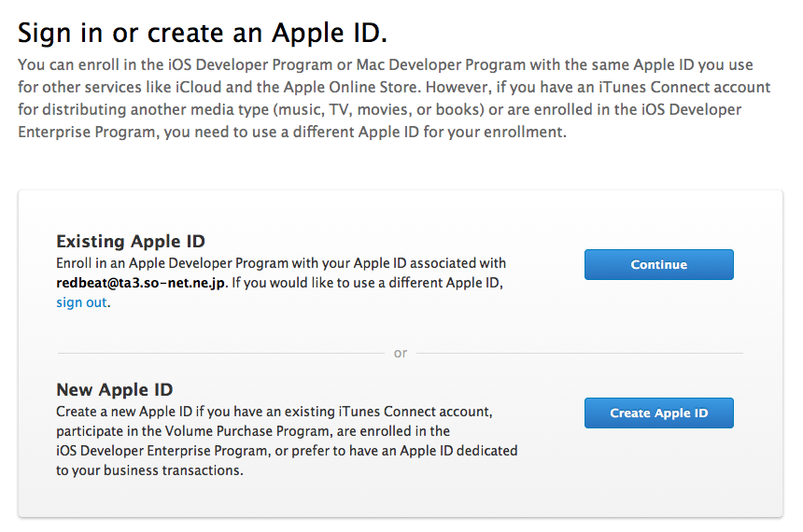Follow the sign out link
803x532 pixels.
[81, 302]
